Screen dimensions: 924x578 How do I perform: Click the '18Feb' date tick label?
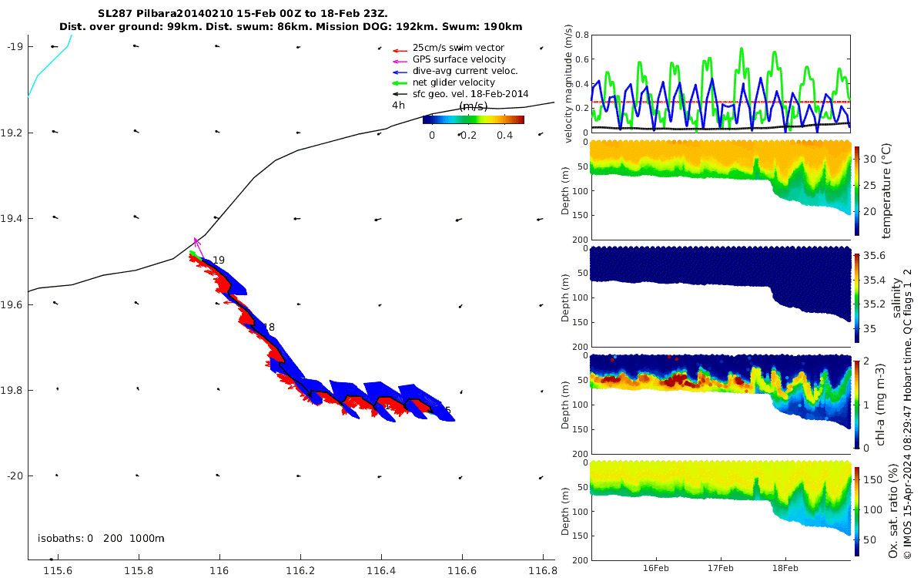click(785, 567)
